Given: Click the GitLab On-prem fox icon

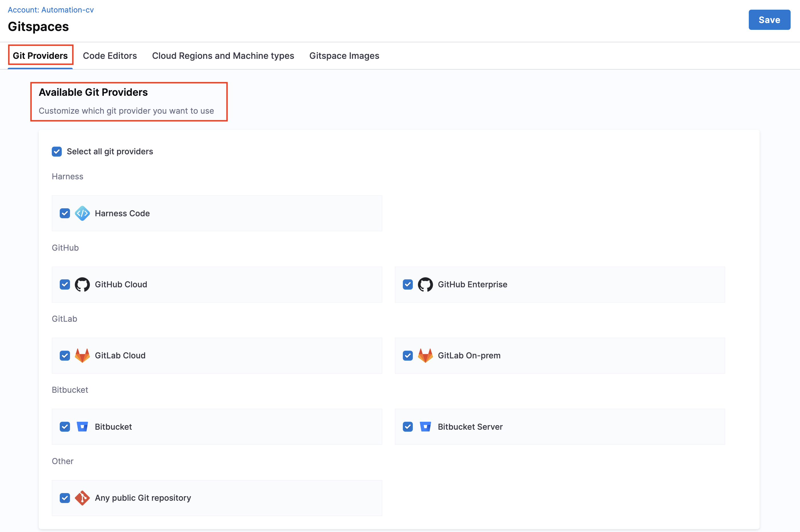Looking at the screenshot, I should [x=425, y=356].
